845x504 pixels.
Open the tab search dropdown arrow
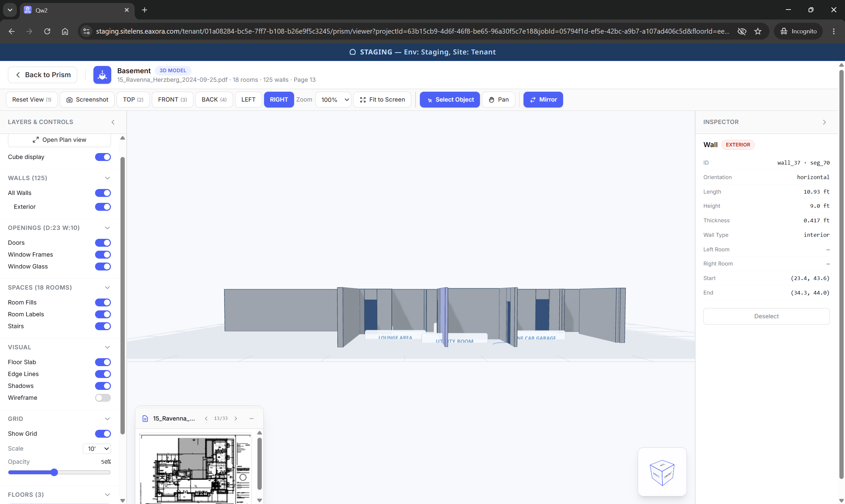click(x=10, y=10)
